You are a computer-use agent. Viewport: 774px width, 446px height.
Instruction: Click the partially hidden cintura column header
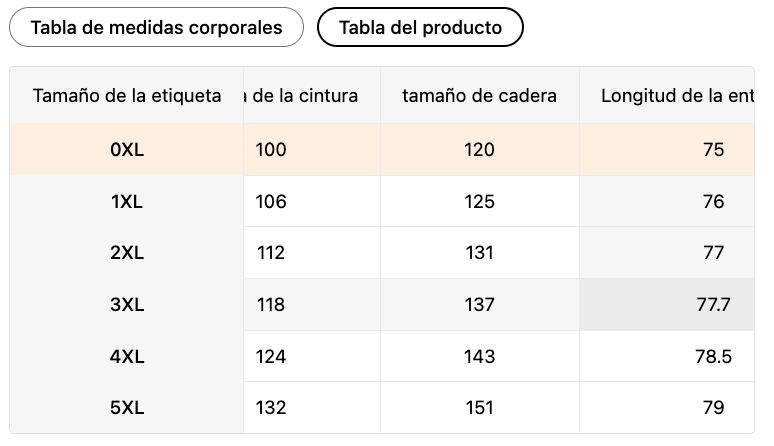pyautogui.click(x=310, y=95)
